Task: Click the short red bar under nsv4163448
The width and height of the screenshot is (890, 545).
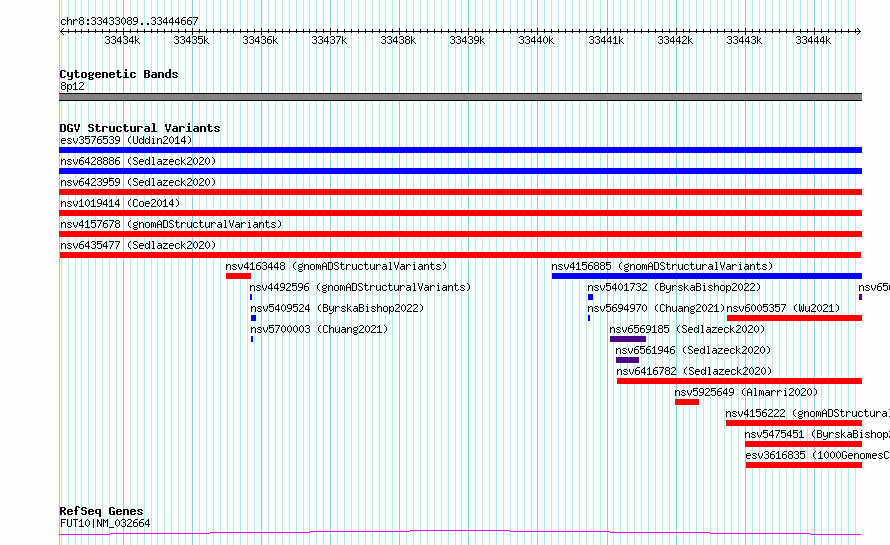Action: (238, 276)
